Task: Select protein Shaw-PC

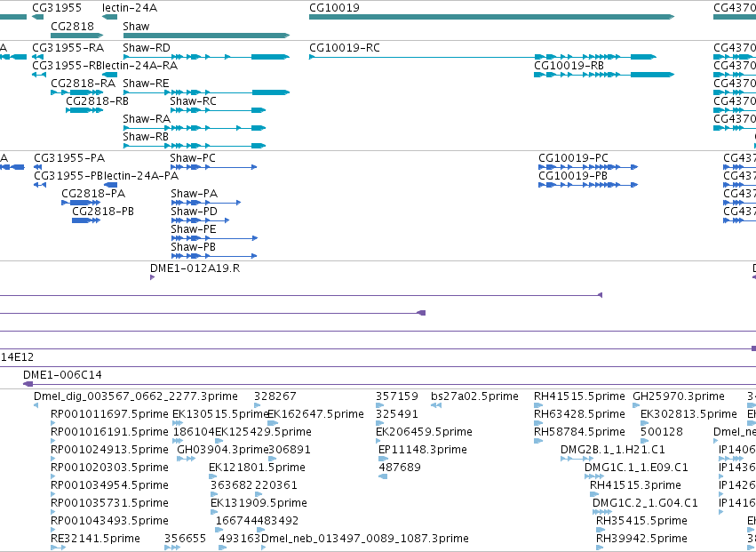Action: pyautogui.click(x=213, y=167)
